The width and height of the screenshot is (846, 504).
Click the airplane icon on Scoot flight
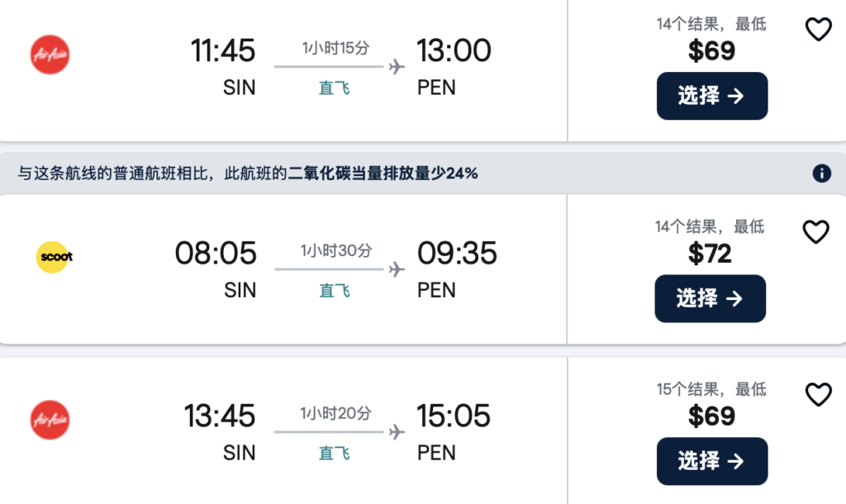point(397,269)
